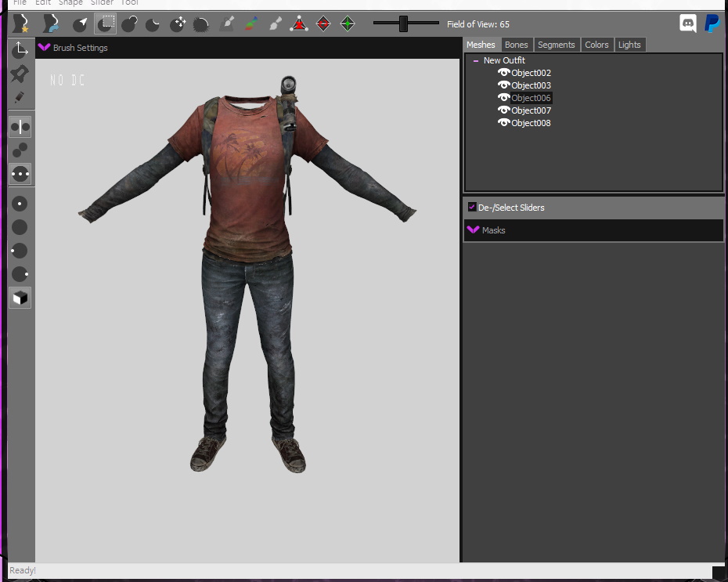Select Object006 mesh in tree
This screenshot has width=728, height=582.
532,98
